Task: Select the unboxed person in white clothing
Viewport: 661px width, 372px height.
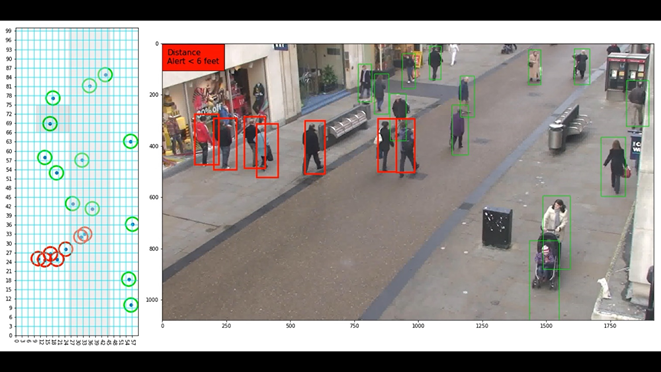Action: pos(454,54)
